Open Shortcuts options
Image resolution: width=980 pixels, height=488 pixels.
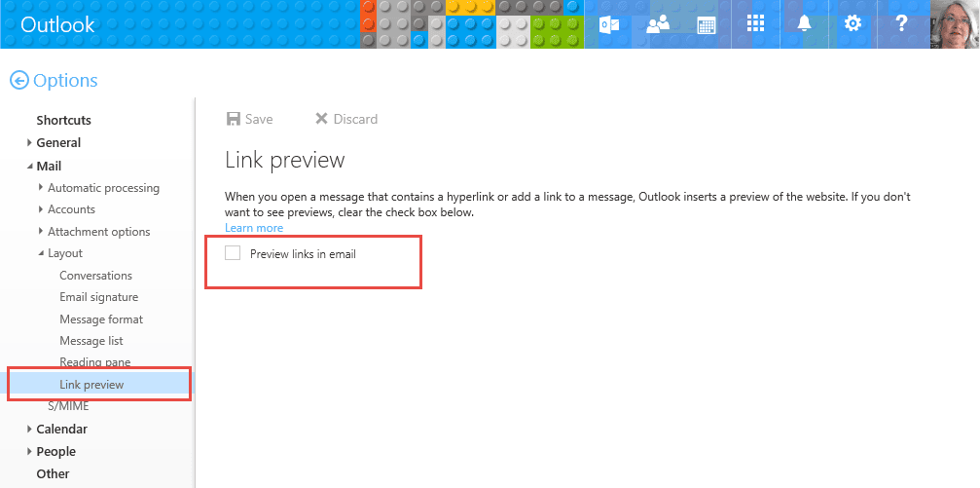tap(64, 120)
